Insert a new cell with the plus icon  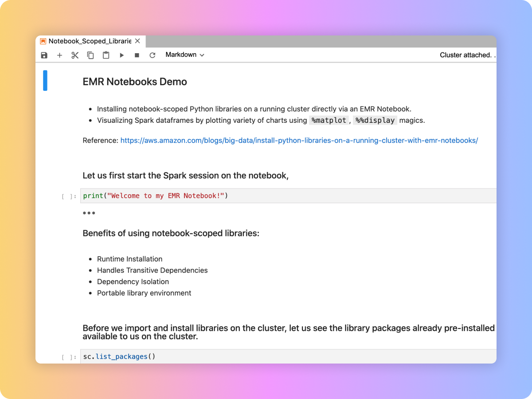(59, 55)
